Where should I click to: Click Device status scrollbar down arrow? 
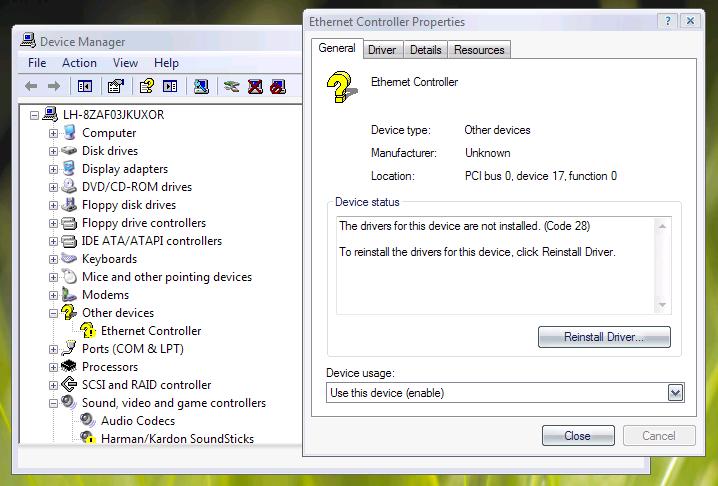pos(662,304)
